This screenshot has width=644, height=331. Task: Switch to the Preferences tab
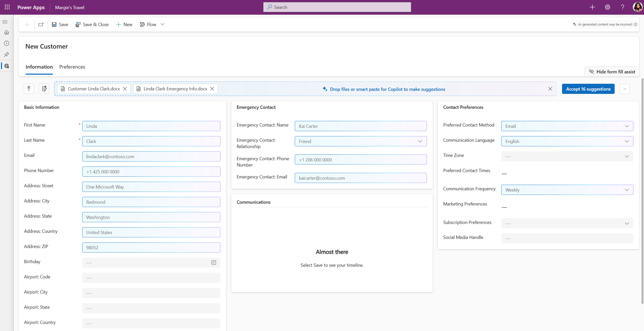72,67
